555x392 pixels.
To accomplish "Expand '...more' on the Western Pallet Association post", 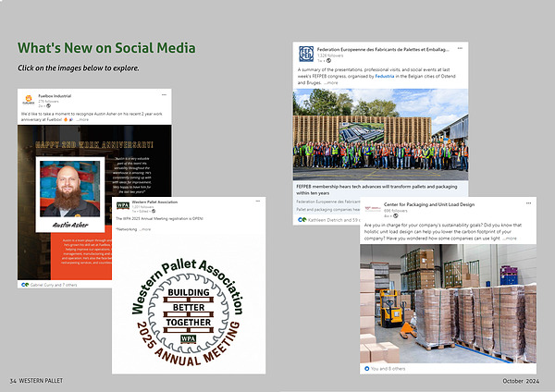I will tap(144, 229).
